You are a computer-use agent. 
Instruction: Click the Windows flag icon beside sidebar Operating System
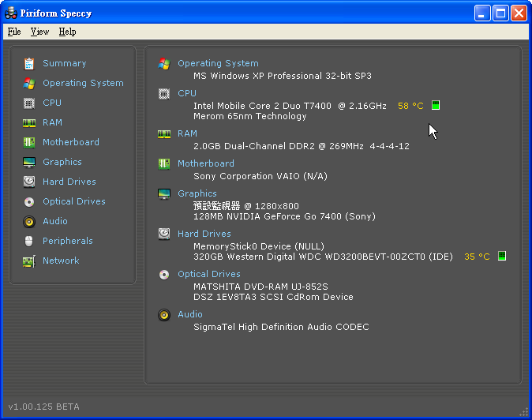(x=29, y=83)
